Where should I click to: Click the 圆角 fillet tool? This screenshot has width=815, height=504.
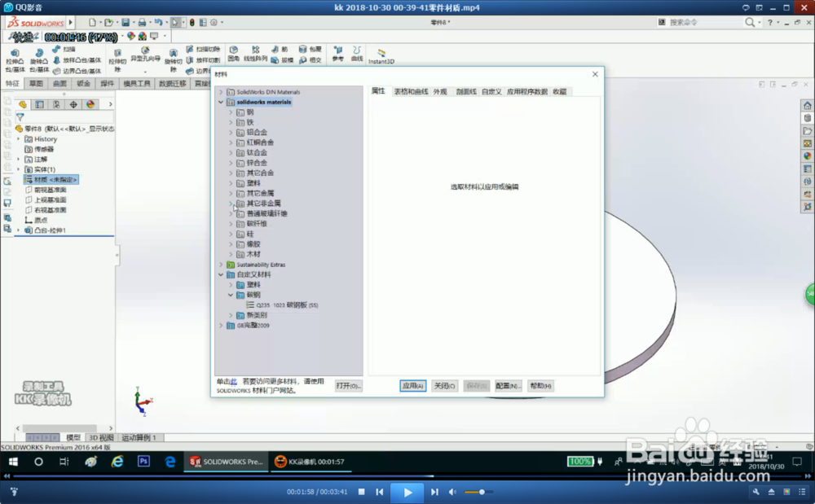pos(233,54)
